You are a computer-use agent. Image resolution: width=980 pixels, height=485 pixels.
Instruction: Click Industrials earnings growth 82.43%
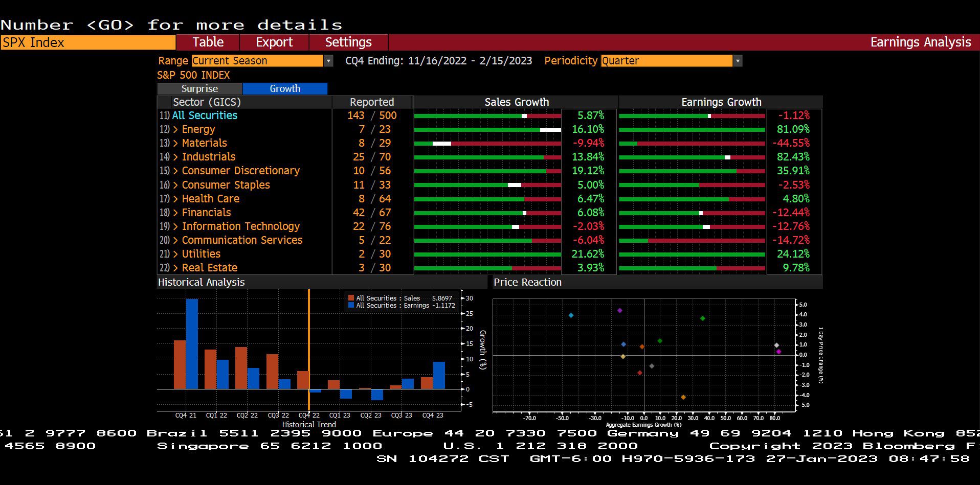[793, 157]
